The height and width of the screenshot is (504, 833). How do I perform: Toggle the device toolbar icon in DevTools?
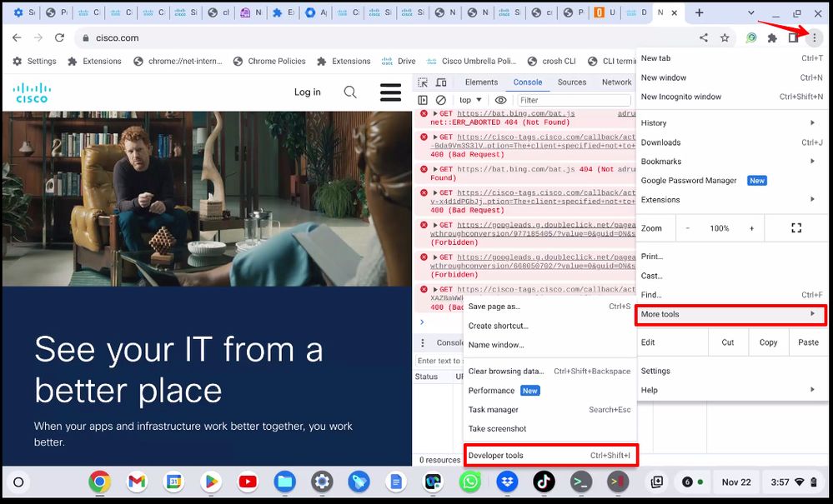[442, 82]
